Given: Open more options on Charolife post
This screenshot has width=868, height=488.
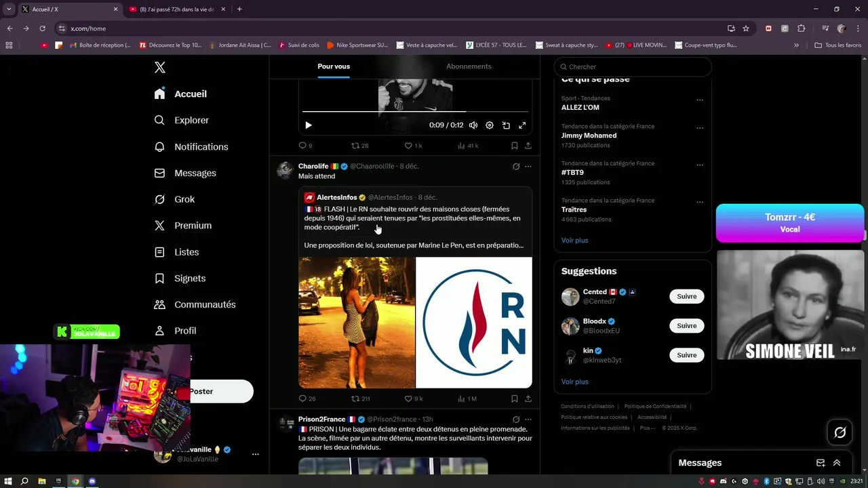Looking at the screenshot, I should coord(528,166).
